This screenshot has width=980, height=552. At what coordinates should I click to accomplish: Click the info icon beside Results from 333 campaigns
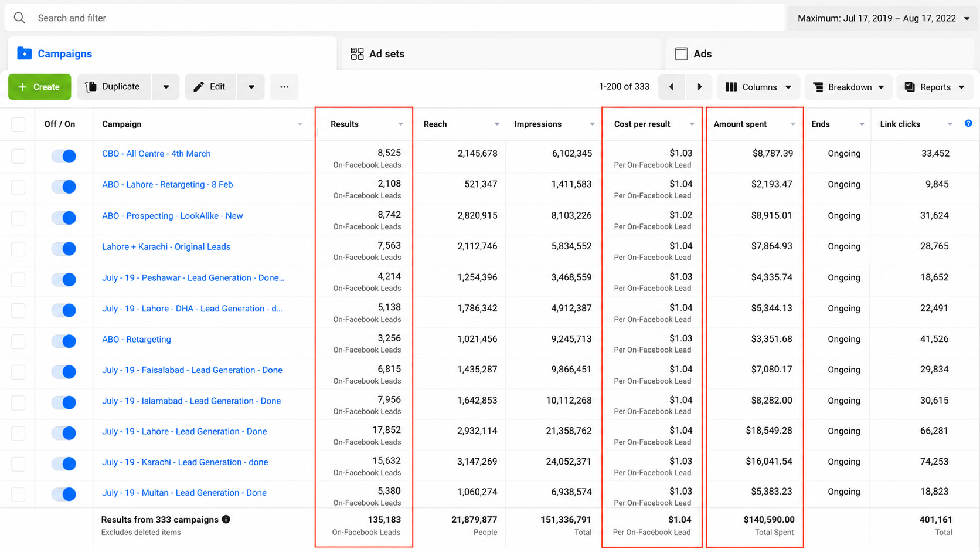pyautogui.click(x=226, y=519)
